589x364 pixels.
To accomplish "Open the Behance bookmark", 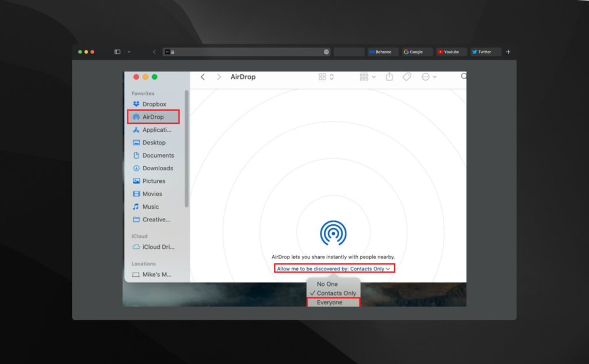I will pyautogui.click(x=383, y=51).
